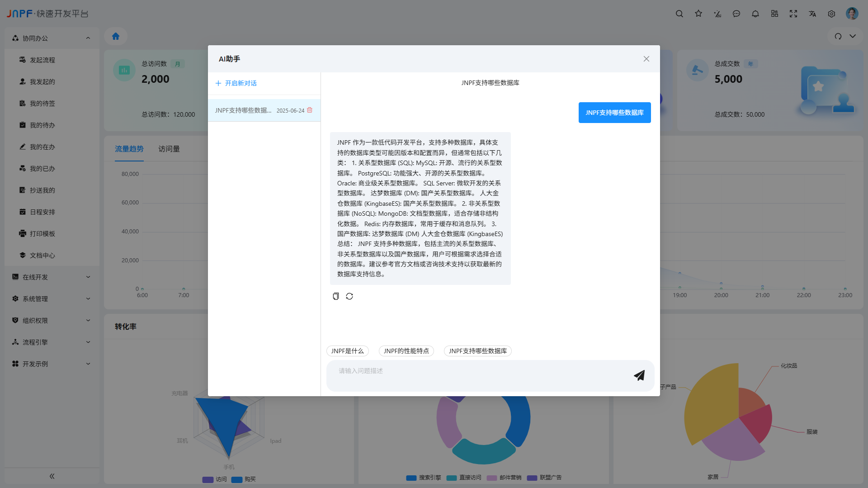This screenshot has height=488, width=868.
Task: Expand the 流程引擎 menu group
Action: pos(52,342)
